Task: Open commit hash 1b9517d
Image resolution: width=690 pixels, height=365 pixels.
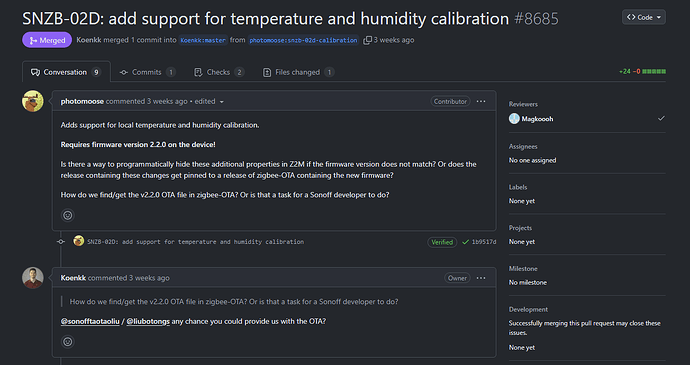Action: point(484,242)
